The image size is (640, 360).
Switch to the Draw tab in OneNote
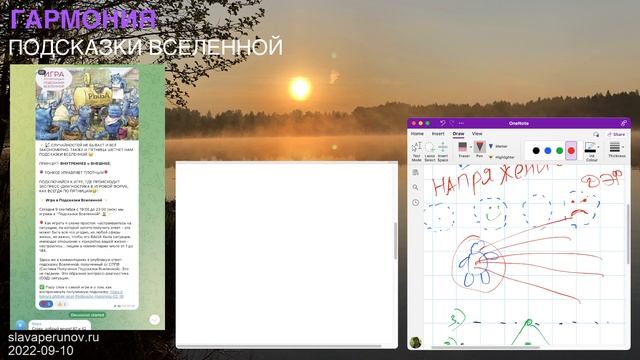coord(458,134)
